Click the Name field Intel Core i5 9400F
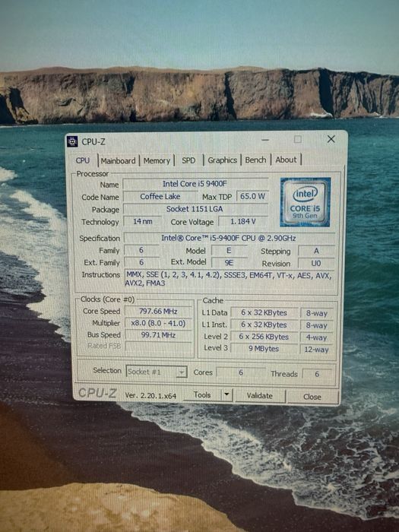Image resolution: width=399 pixels, height=532 pixels. pyautogui.click(x=195, y=184)
